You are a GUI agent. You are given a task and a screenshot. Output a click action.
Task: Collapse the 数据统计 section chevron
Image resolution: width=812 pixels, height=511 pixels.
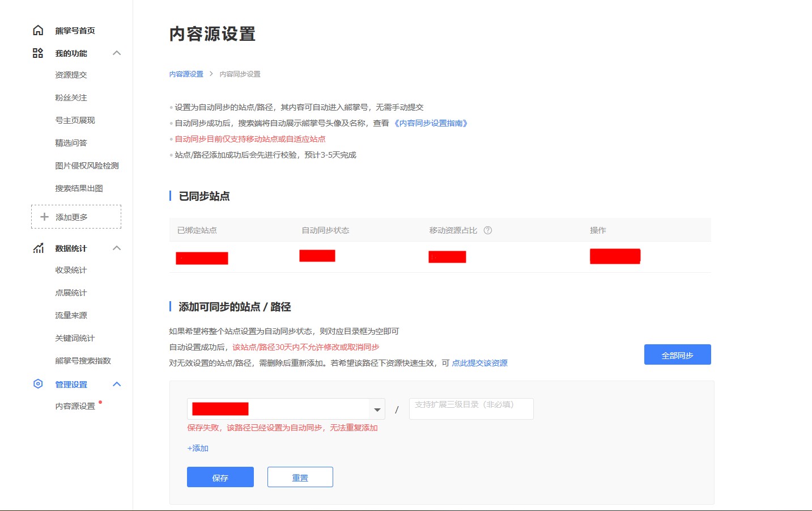(x=117, y=248)
